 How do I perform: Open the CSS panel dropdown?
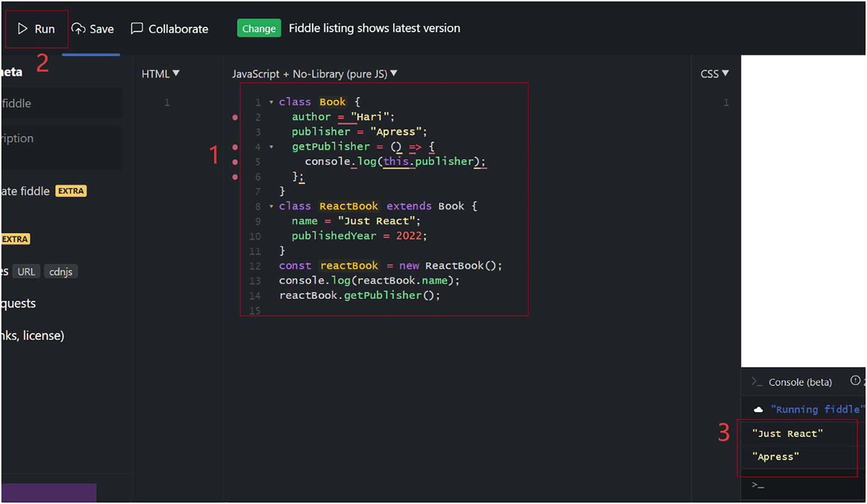[714, 74]
